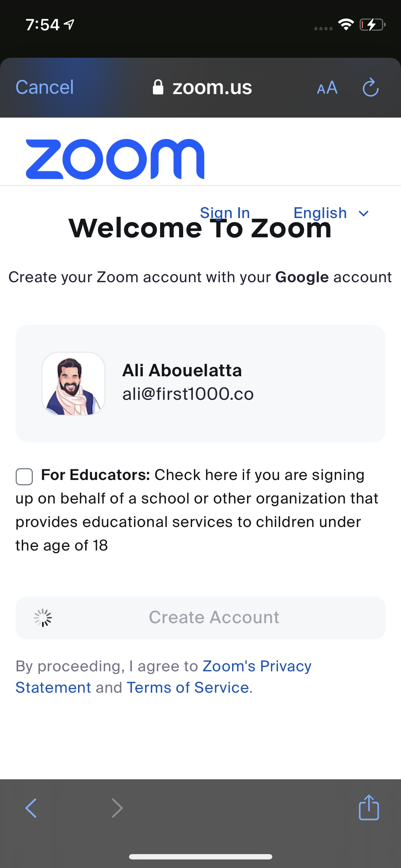Open the AA text size menu
The height and width of the screenshot is (868, 401).
(x=327, y=88)
